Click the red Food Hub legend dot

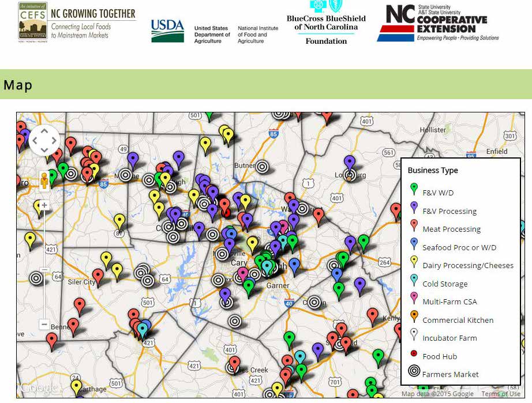click(x=414, y=353)
